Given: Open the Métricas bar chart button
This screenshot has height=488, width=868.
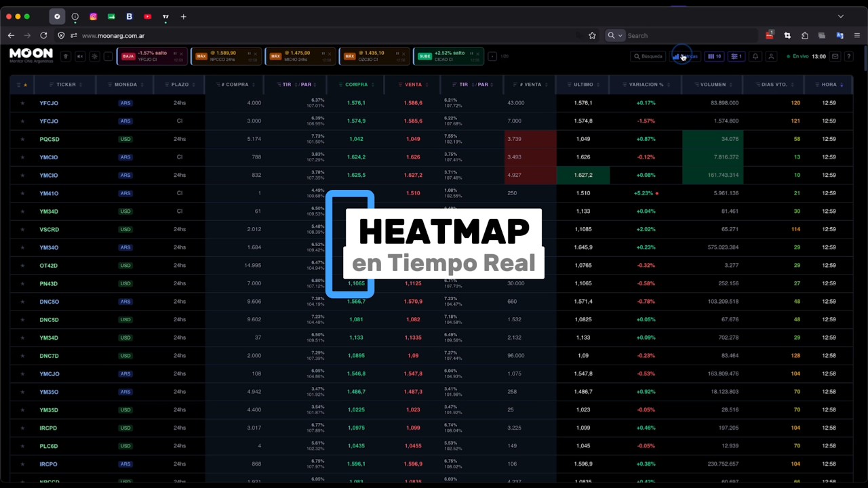Looking at the screenshot, I should pos(685,56).
